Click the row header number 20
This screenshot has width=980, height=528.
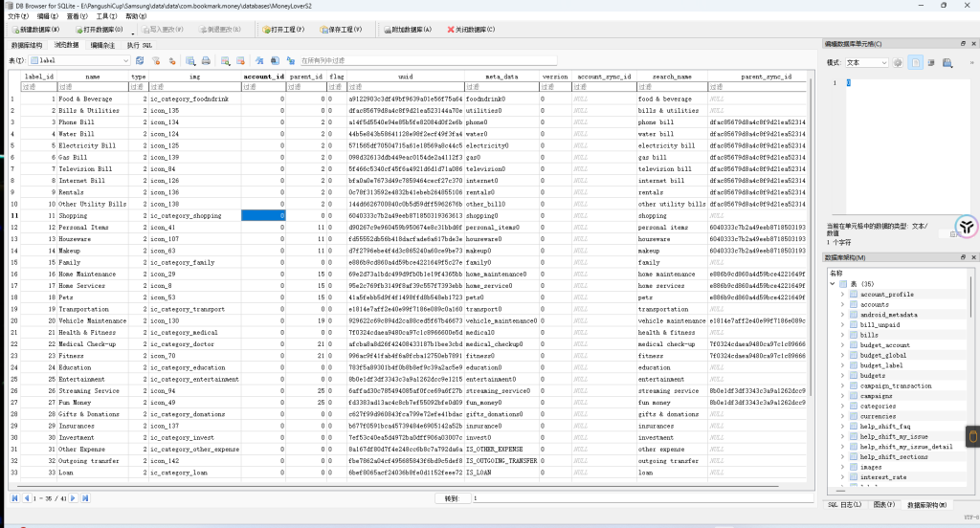13,320
